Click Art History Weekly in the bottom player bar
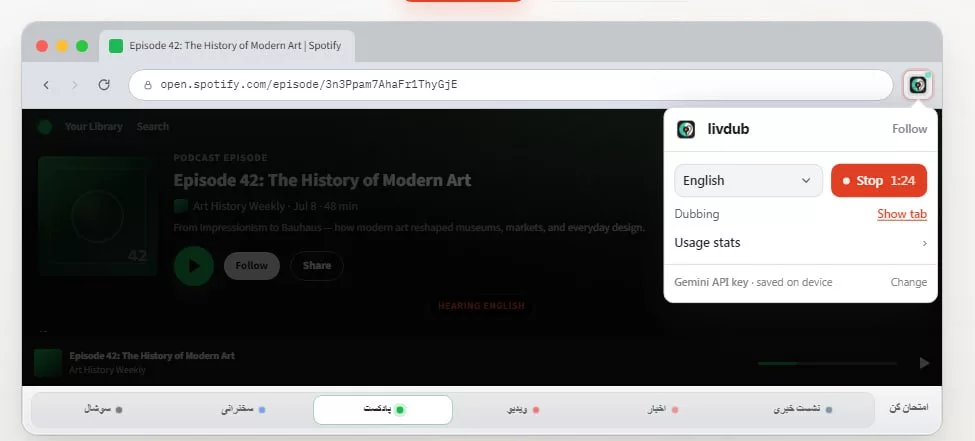 (108, 370)
